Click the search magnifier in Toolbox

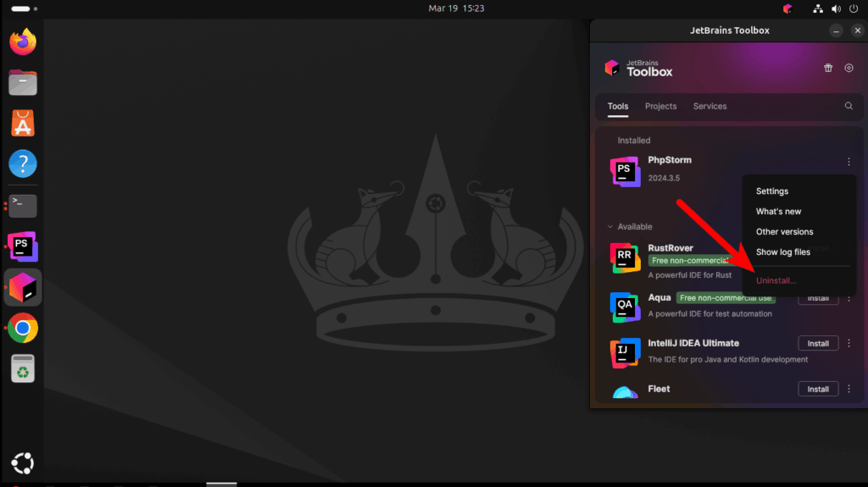[x=849, y=106]
